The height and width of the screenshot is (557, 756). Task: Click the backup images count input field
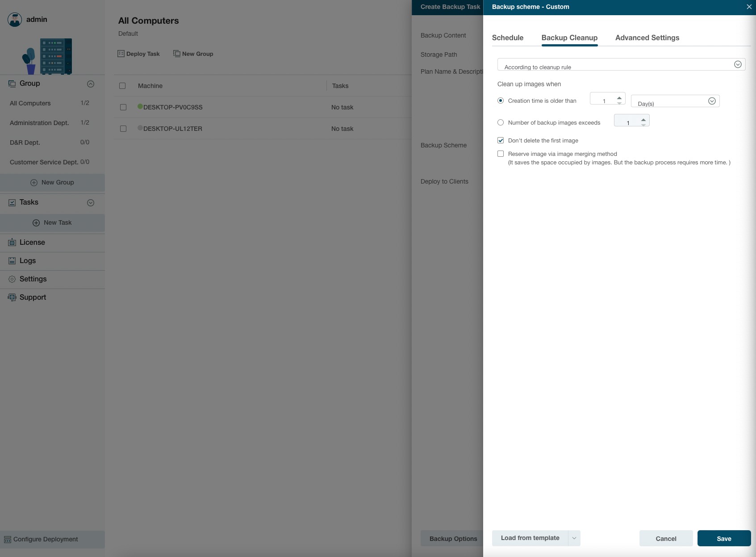click(x=627, y=121)
